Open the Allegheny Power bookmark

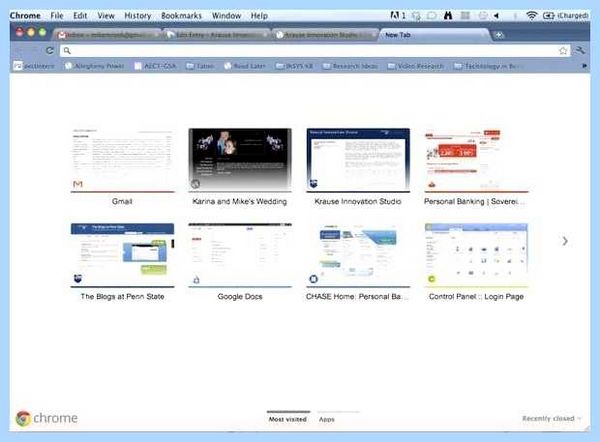coord(95,66)
